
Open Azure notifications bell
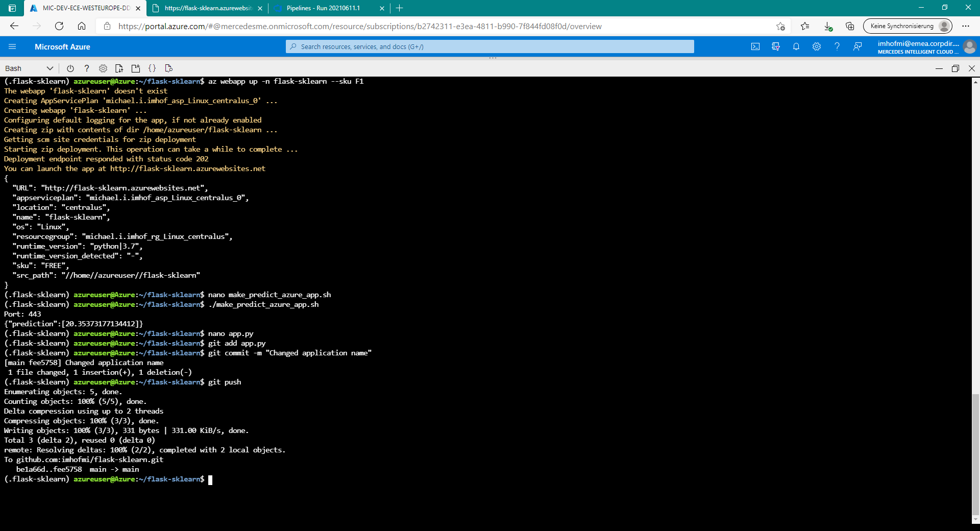pyautogui.click(x=796, y=46)
